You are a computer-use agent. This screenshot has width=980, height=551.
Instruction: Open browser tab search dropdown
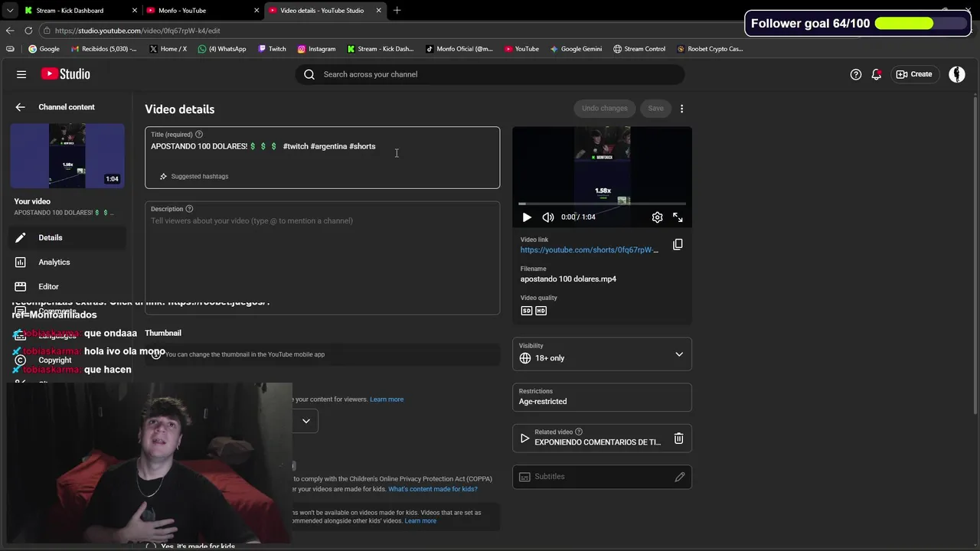click(x=9, y=11)
